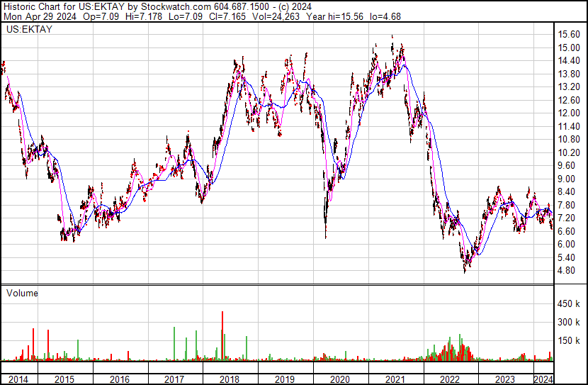Screen dimensions: 588x385
Task: Click the 4.80 price axis label
Action: (x=567, y=271)
